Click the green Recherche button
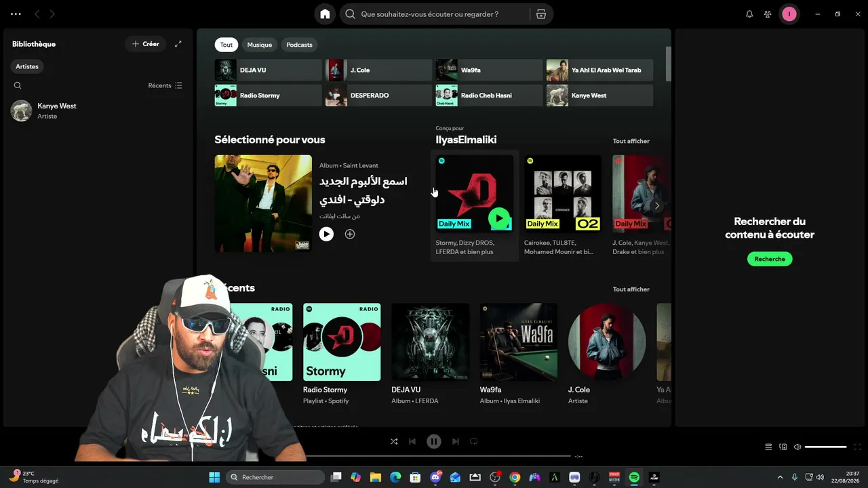 point(770,259)
